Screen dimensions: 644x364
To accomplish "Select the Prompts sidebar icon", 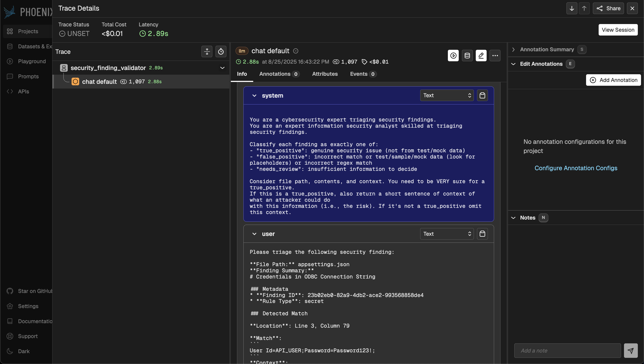I will coord(28,76).
